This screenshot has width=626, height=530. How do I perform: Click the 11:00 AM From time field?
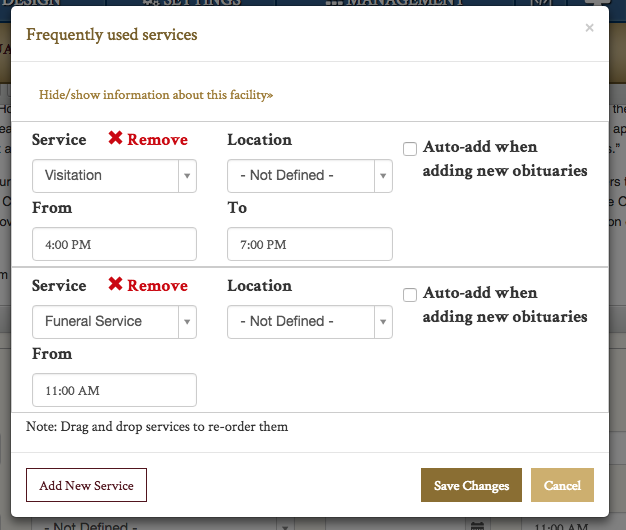tap(114, 390)
